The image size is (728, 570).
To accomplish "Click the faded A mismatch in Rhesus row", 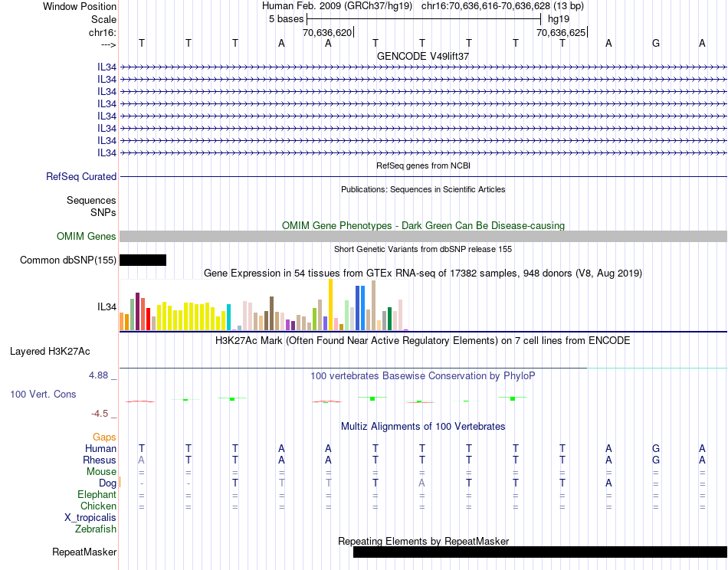I will pos(142,460).
